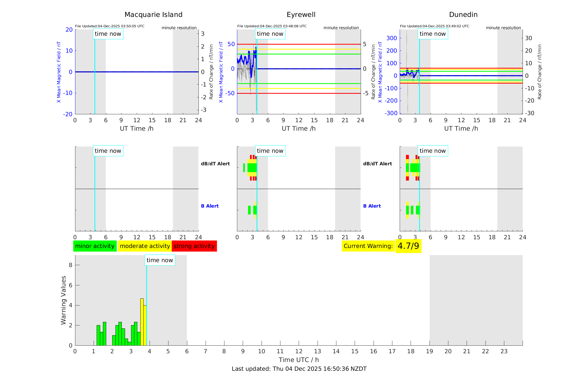Click the 4.7/9 current warning value
This screenshot has width=578, height=392.
(x=408, y=246)
